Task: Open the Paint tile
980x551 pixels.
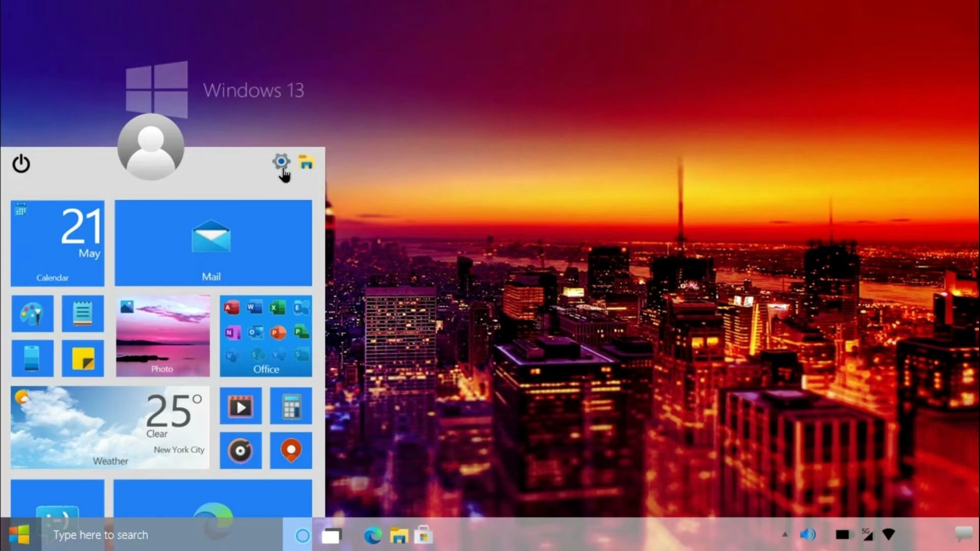Action: (x=32, y=314)
